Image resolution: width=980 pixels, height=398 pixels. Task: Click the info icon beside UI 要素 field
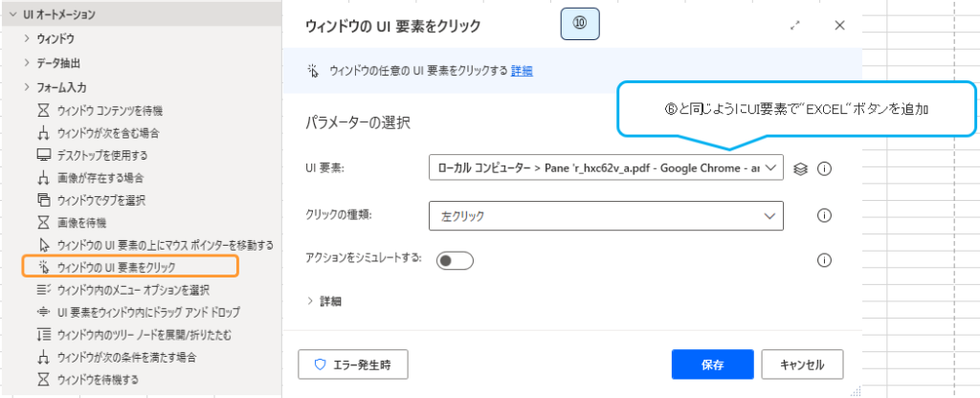point(824,168)
